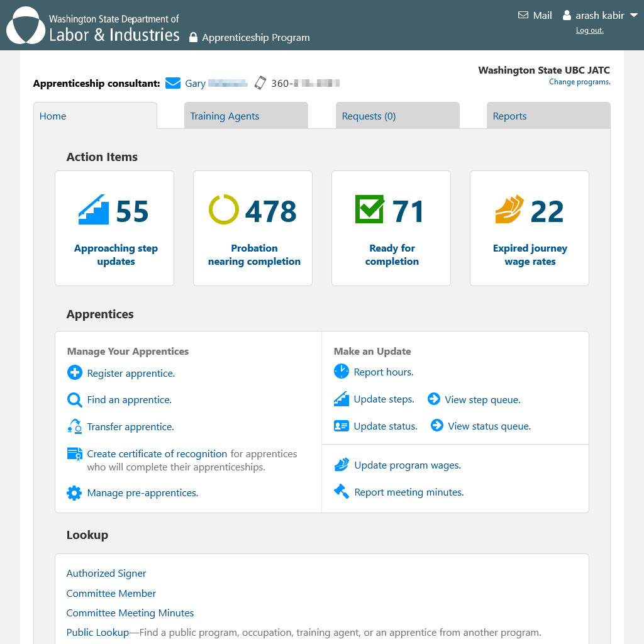Image resolution: width=644 pixels, height=644 pixels.
Task: Click the gear icon for Manage pre-apprentices
Action: (74, 492)
